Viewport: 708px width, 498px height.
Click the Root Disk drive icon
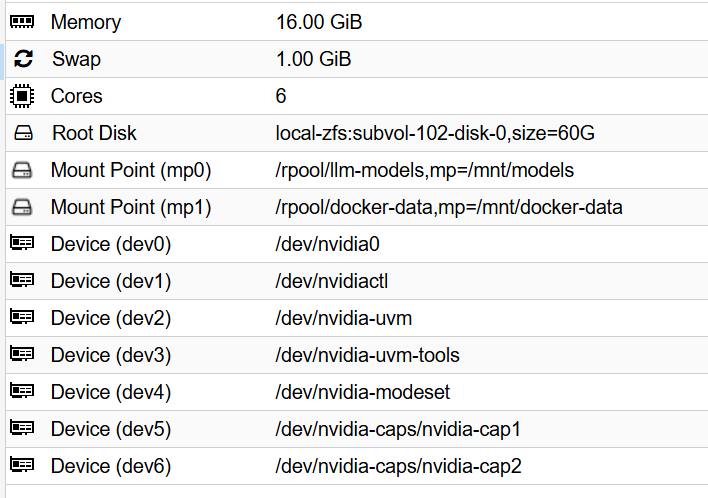tap(22, 133)
